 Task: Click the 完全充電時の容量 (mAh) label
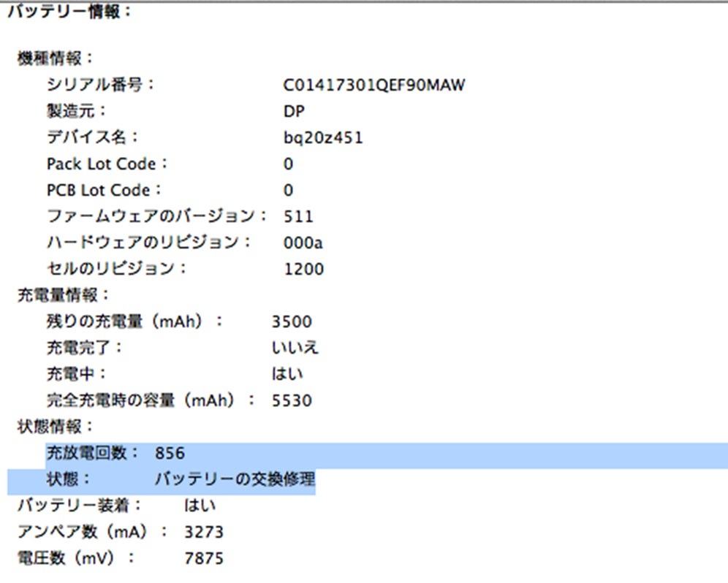pos(151,400)
